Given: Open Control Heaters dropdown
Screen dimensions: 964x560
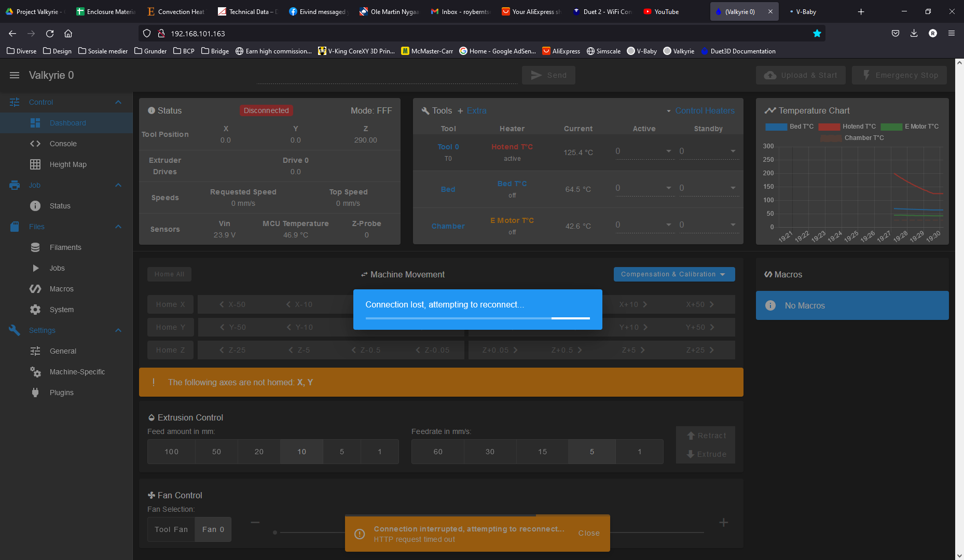Looking at the screenshot, I should pyautogui.click(x=700, y=110).
